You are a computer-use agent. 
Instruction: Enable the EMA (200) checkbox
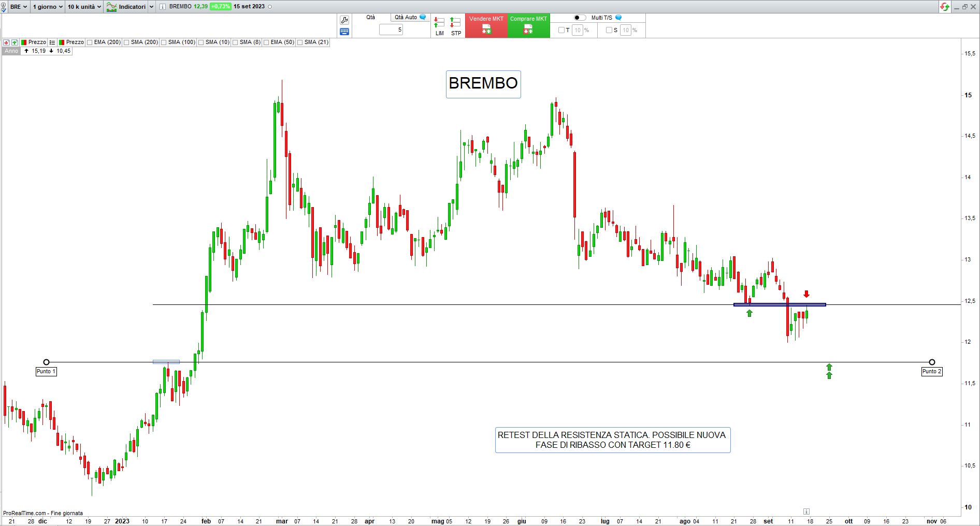coord(90,42)
